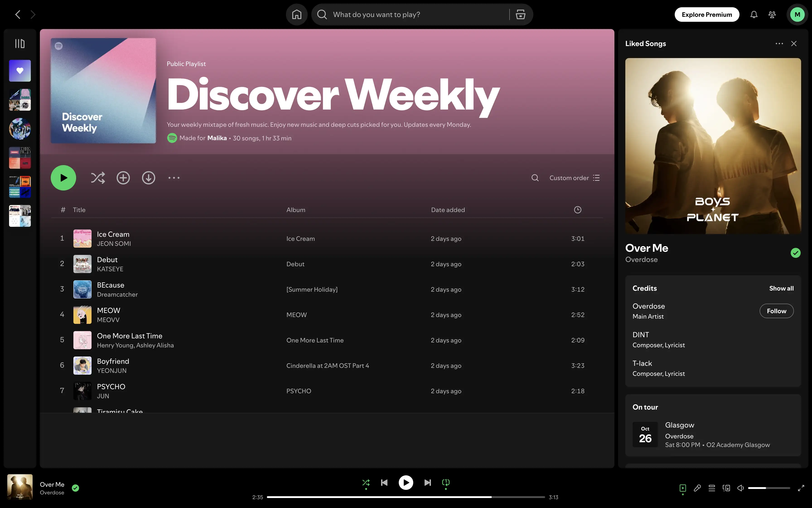812x508 pixels.
Task: Toggle shuffle in the player bar
Action: click(x=366, y=483)
